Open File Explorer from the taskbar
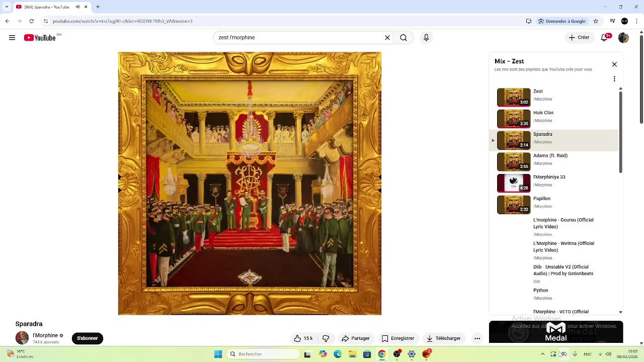This screenshot has width=644, height=362. pos(353,354)
